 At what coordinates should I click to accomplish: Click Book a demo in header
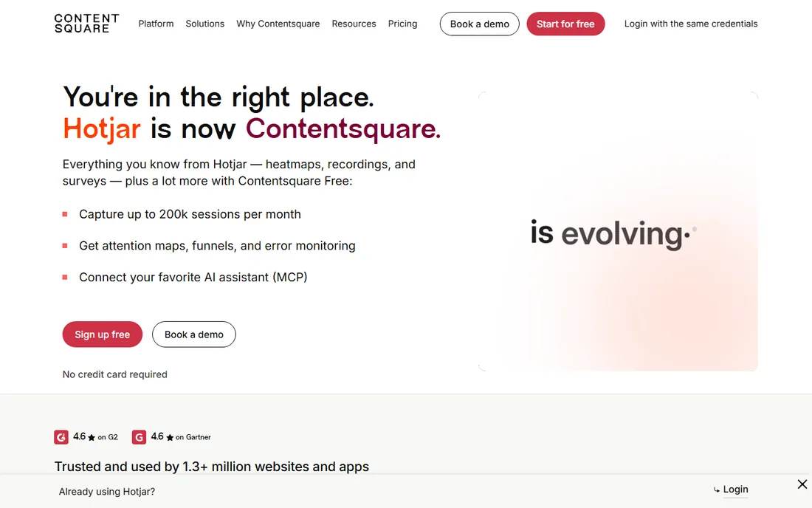tap(480, 24)
